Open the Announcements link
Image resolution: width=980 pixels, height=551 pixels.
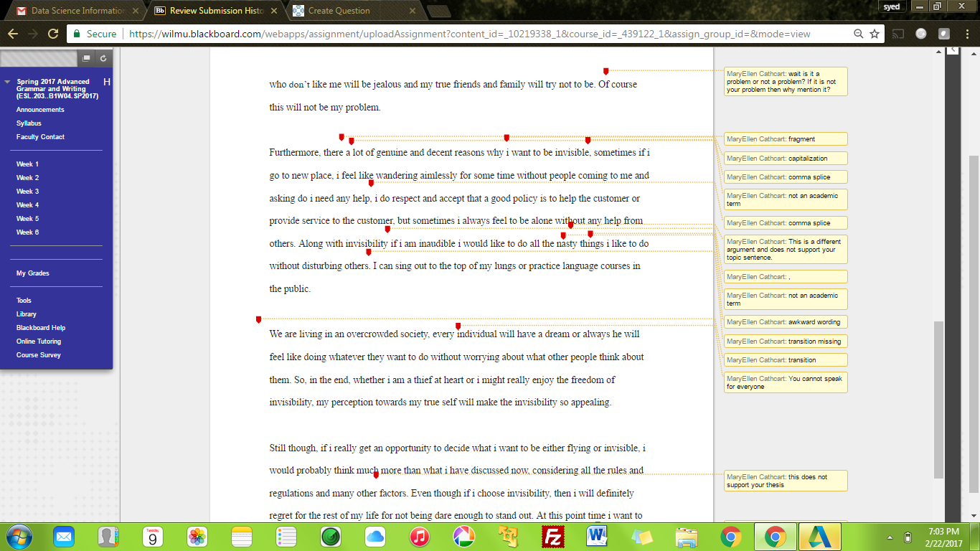40,110
